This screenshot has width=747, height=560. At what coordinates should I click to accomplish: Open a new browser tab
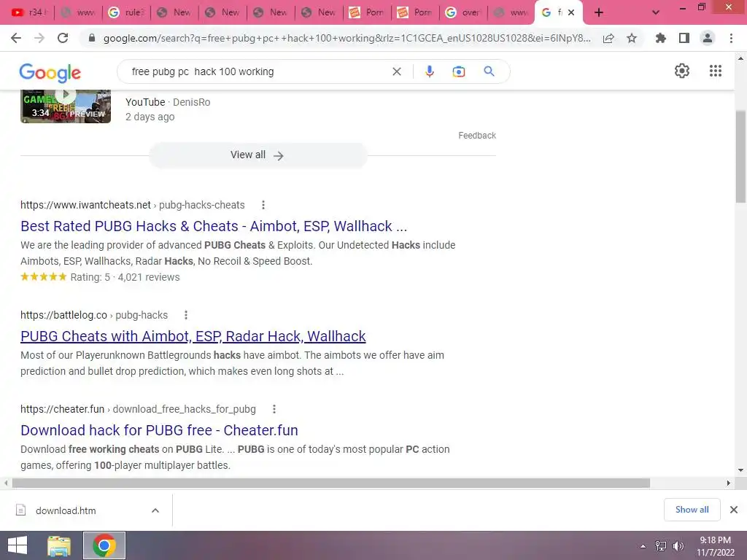599,12
